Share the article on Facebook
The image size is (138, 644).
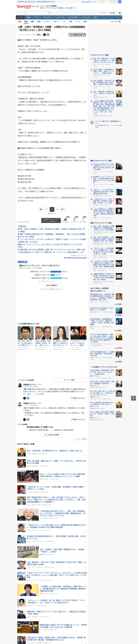point(48,35)
